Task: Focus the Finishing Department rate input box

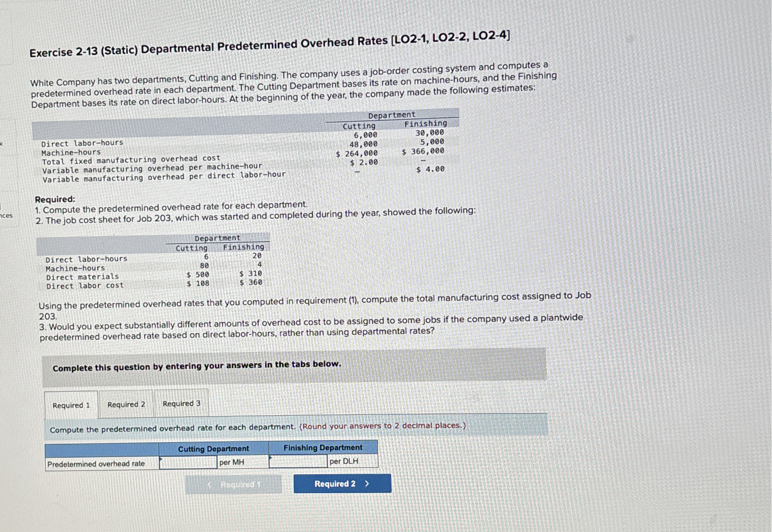Action: pyautogui.click(x=298, y=461)
